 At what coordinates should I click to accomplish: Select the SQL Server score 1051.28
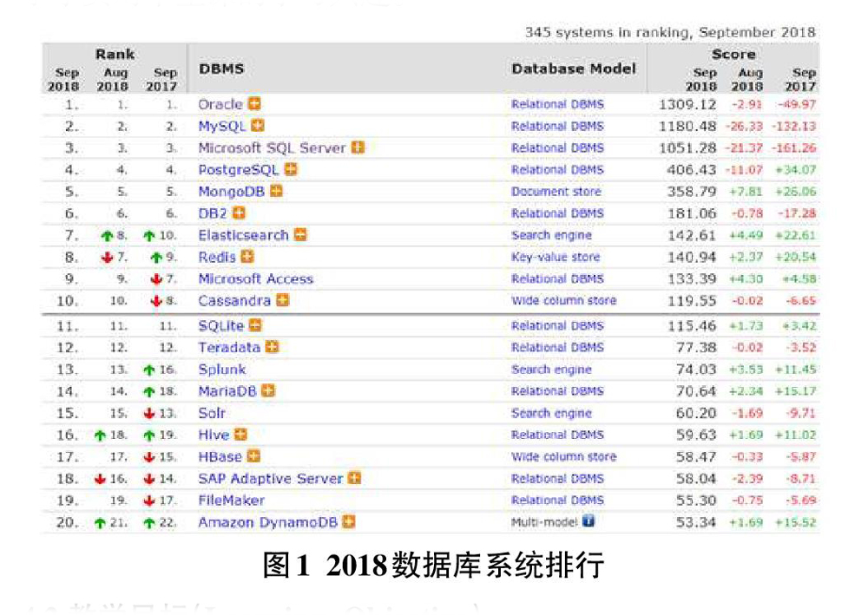pos(687,147)
